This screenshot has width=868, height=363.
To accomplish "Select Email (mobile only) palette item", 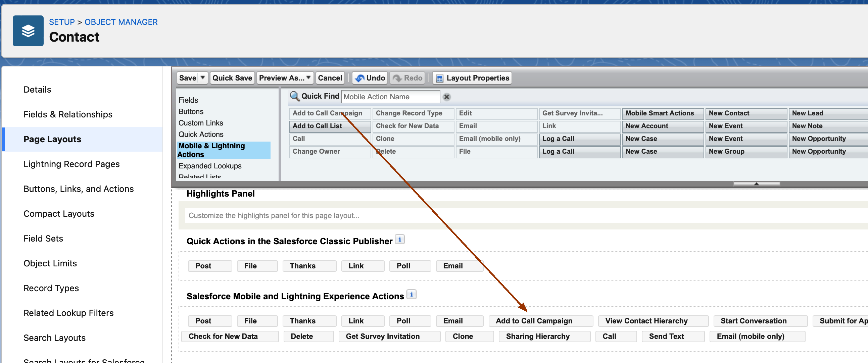I will [x=497, y=139].
